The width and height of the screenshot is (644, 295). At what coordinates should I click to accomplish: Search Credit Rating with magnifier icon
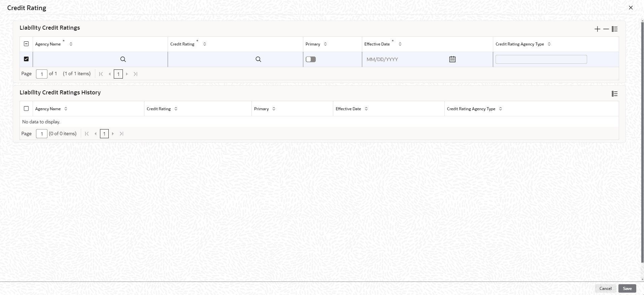pos(258,59)
